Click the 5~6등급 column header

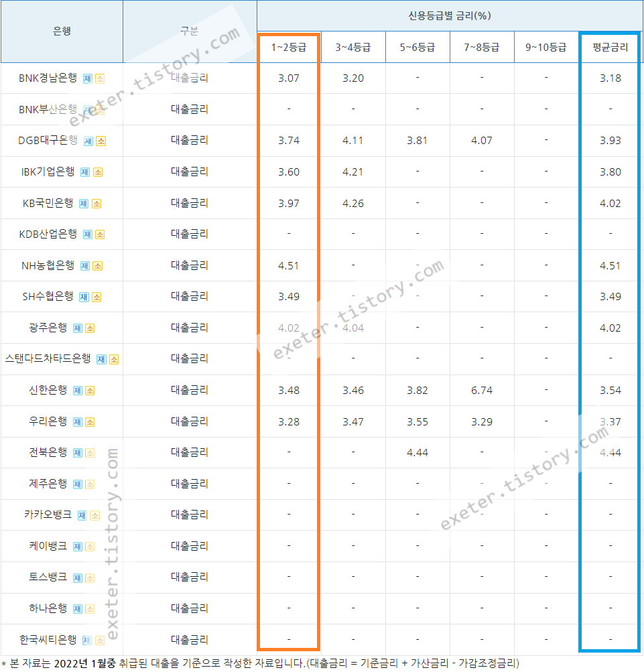[x=417, y=48]
